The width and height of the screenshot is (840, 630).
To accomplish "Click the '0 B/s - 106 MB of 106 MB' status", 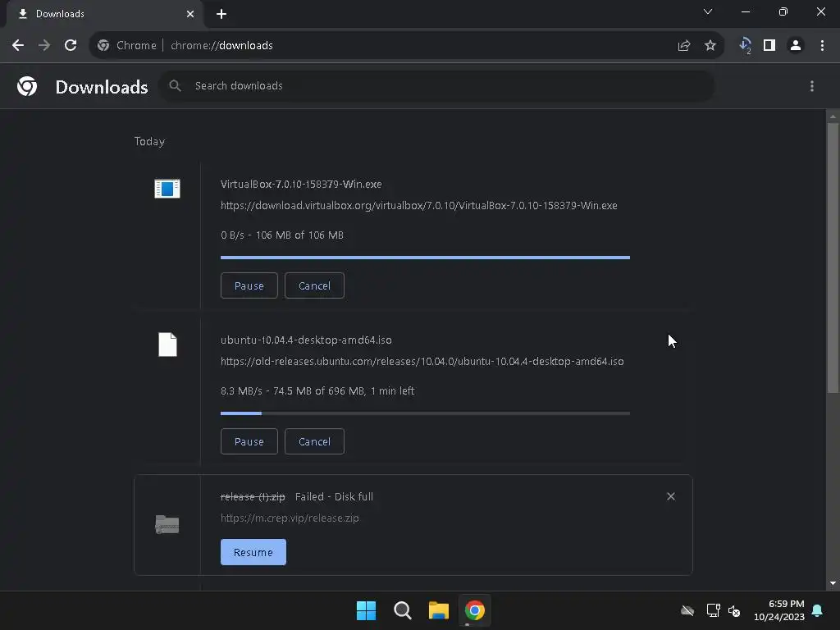I will [282, 235].
